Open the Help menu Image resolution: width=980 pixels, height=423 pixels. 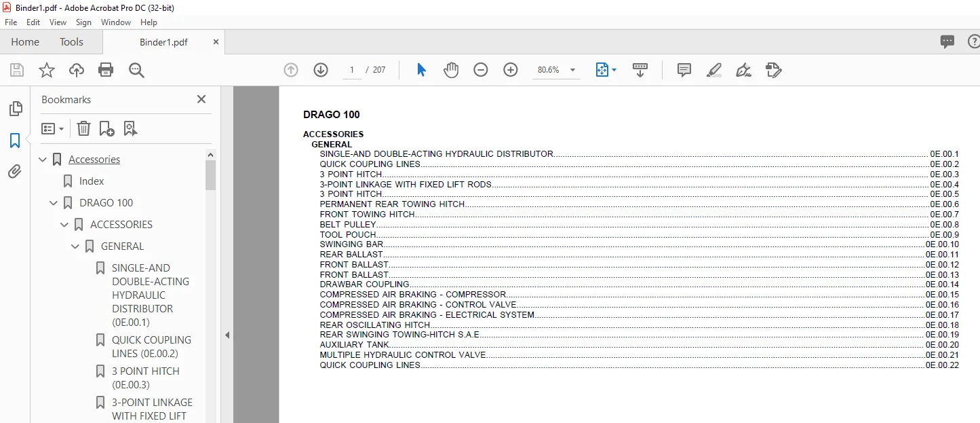(x=149, y=22)
